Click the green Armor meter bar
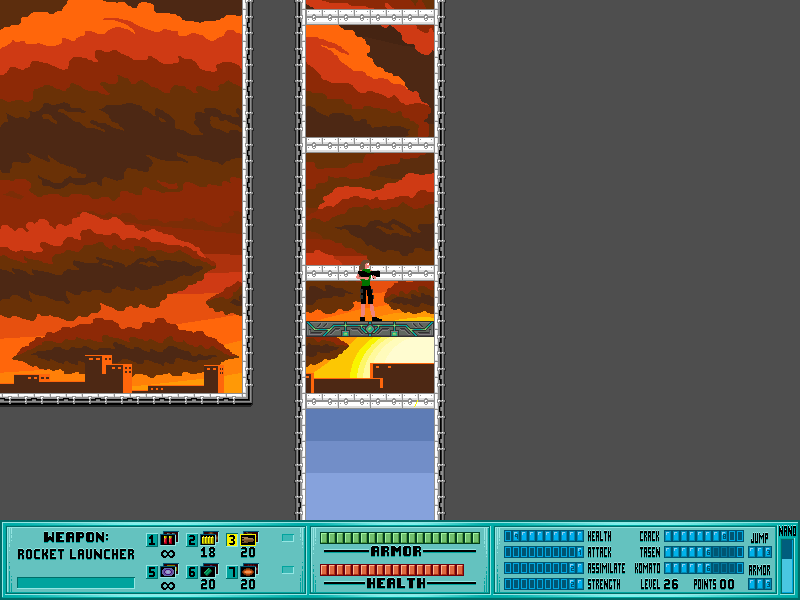800x600 pixels. [x=399, y=538]
